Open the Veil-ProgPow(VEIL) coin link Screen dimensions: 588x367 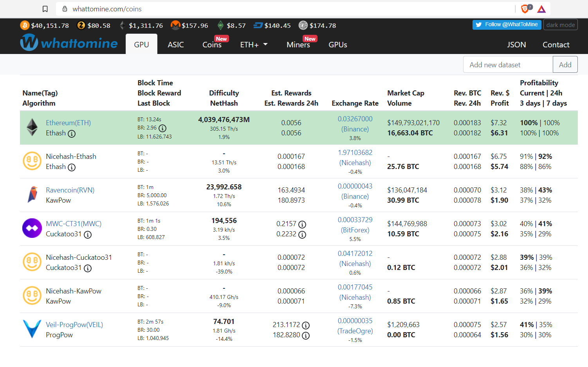[x=74, y=325]
